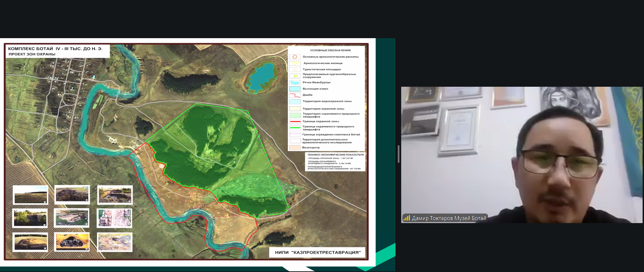Click the turquoise dried lake on the map
This screenshot has height=272, width=644.
(262, 77)
